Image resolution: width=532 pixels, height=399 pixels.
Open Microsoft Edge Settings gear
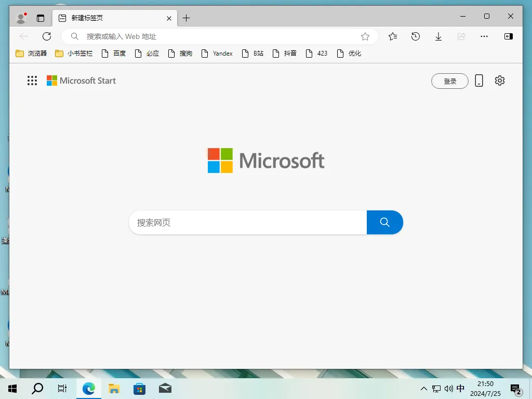tap(499, 81)
